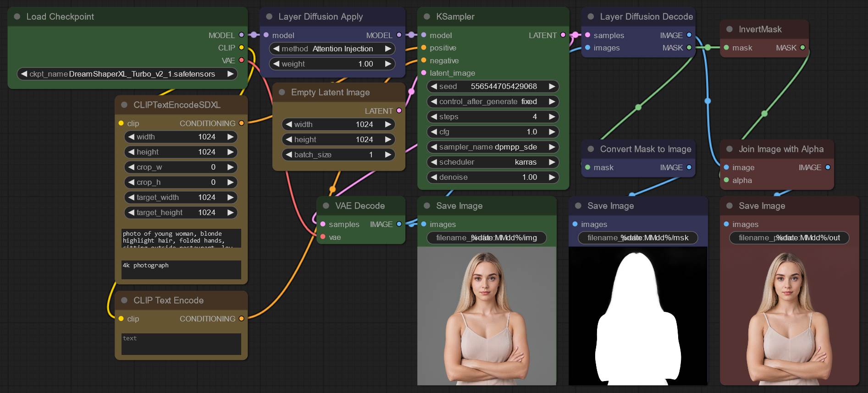Click the KSampler node title
This screenshot has width=868, height=393.
(455, 17)
